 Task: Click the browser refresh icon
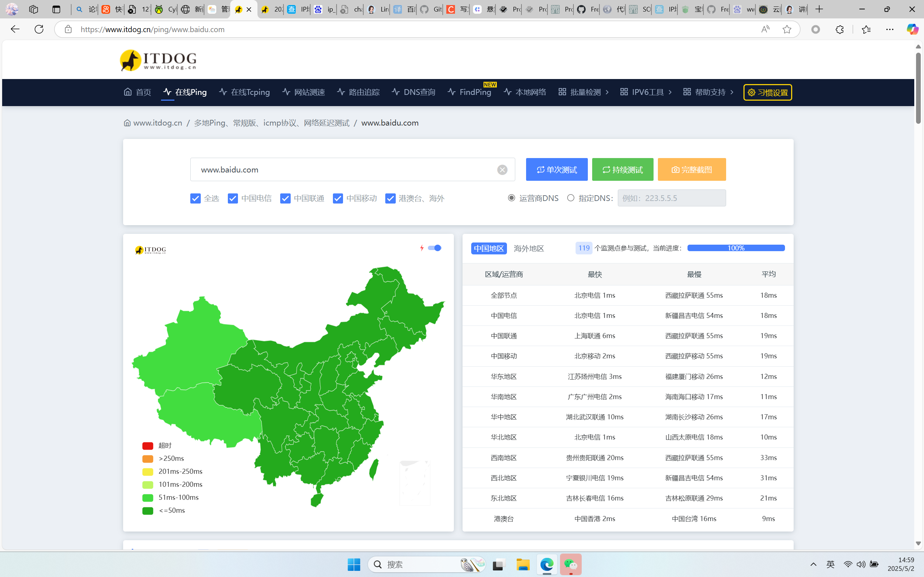coord(39,29)
